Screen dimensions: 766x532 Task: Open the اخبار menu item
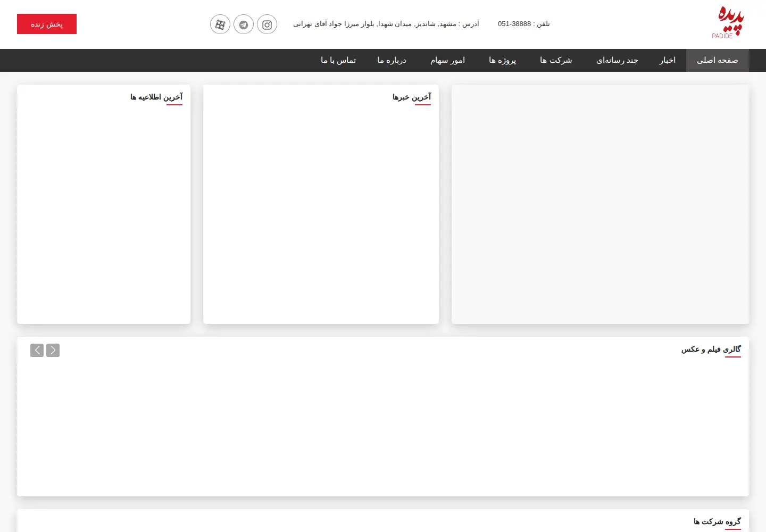[x=668, y=60]
